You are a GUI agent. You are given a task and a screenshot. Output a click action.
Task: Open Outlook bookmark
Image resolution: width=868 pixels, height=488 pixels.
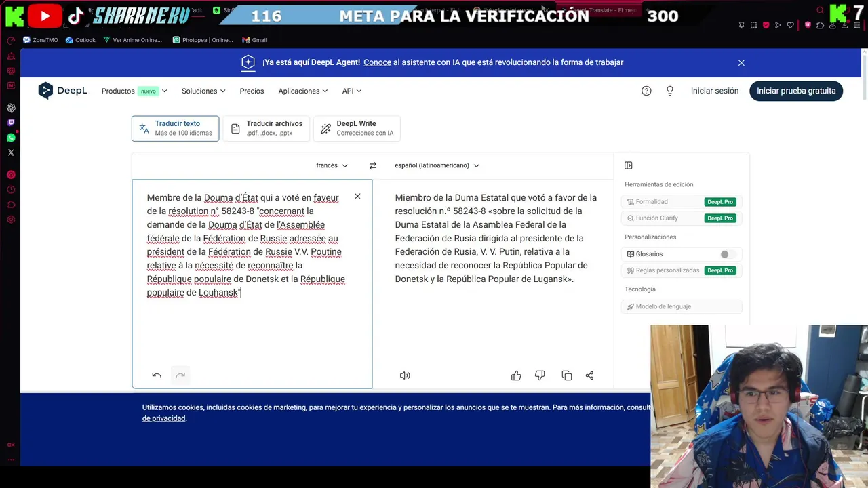coord(81,40)
